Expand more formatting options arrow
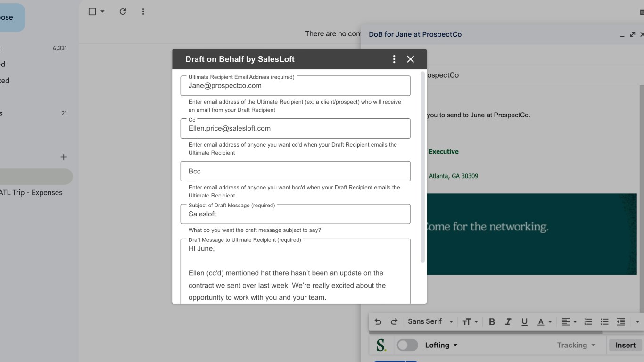 (x=637, y=321)
